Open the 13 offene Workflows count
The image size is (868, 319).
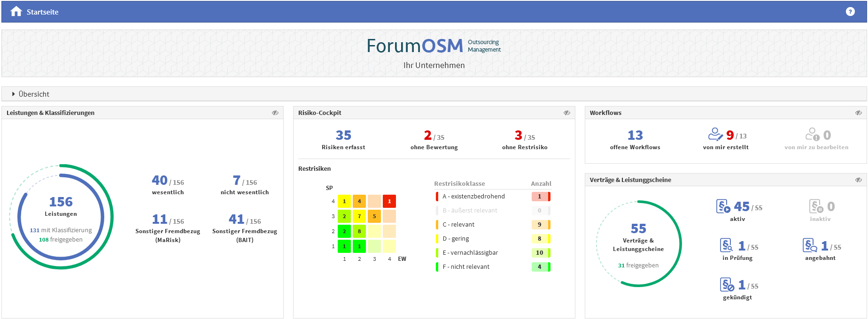tap(635, 140)
